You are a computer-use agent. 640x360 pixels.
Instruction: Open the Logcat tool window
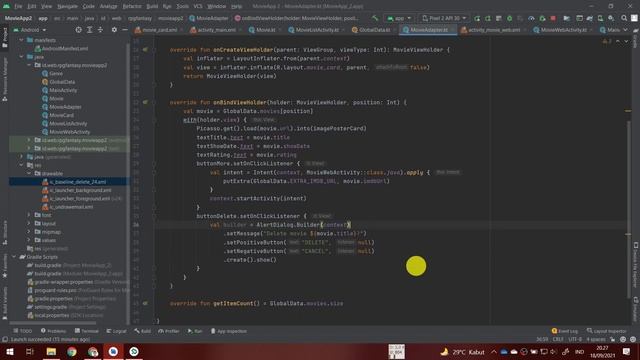[116, 331]
